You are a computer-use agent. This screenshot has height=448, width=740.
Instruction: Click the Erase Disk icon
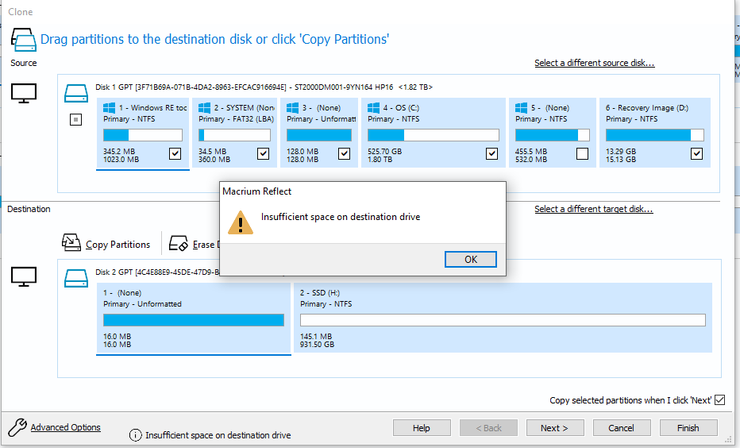coord(179,243)
